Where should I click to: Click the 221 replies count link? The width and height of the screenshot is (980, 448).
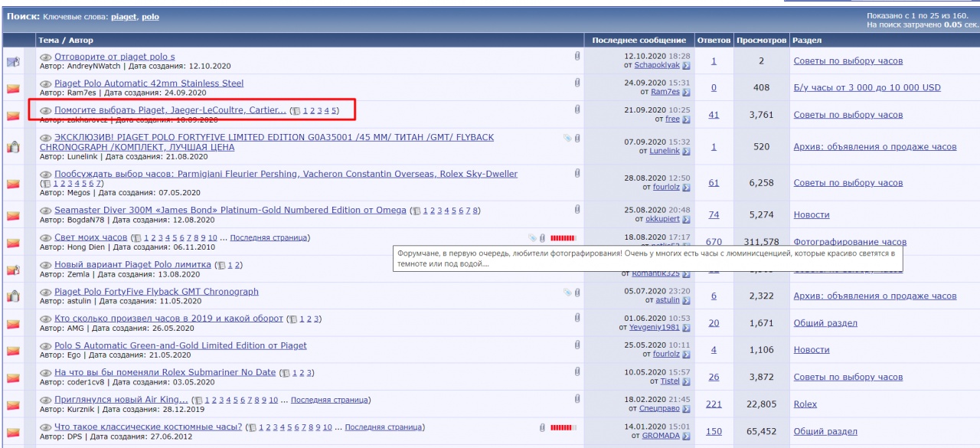(x=714, y=404)
